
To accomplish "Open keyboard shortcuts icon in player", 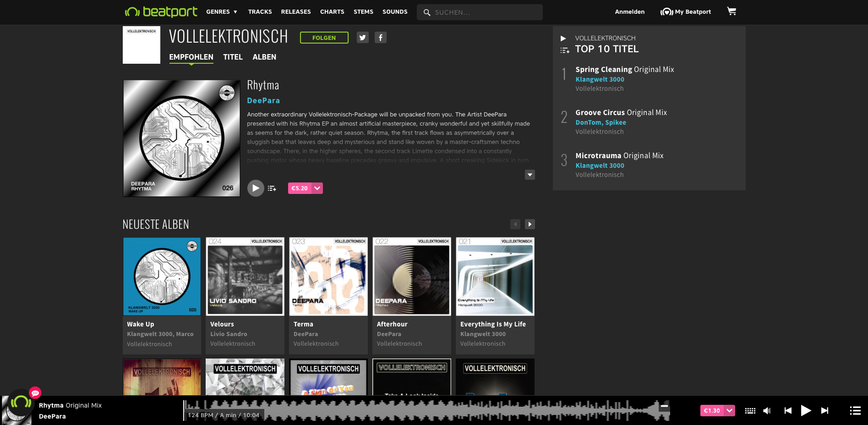I will point(750,411).
